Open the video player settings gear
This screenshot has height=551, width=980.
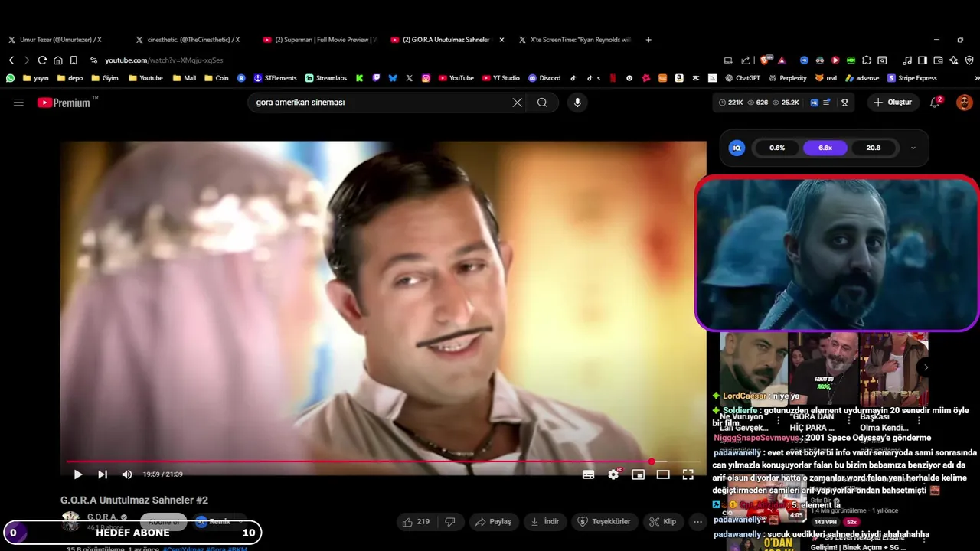[x=613, y=474]
